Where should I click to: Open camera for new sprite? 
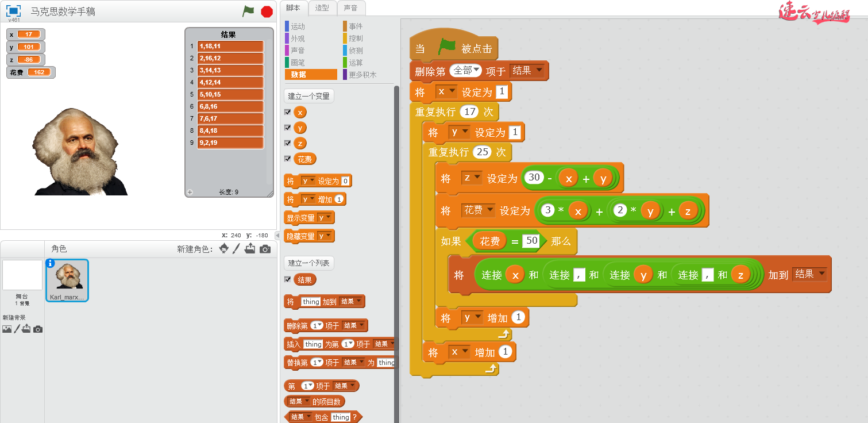pos(265,249)
